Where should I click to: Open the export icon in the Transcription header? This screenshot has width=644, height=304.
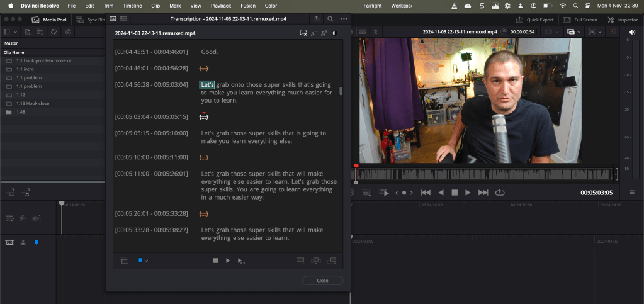tap(316, 19)
